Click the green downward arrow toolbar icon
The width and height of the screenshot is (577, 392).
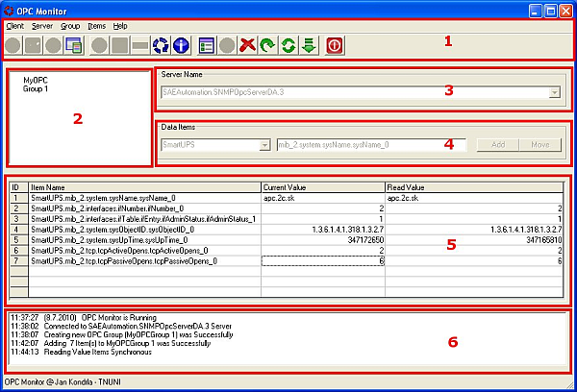[x=307, y=45]
